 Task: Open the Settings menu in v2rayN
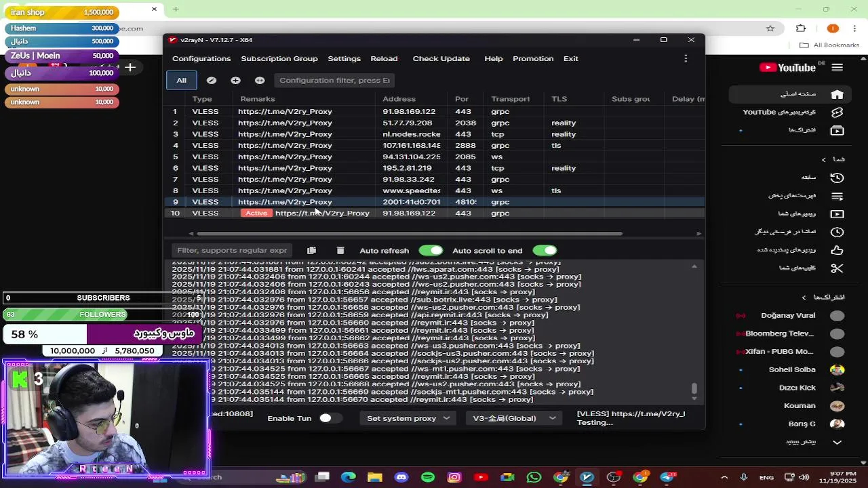[x=344, y=58]
